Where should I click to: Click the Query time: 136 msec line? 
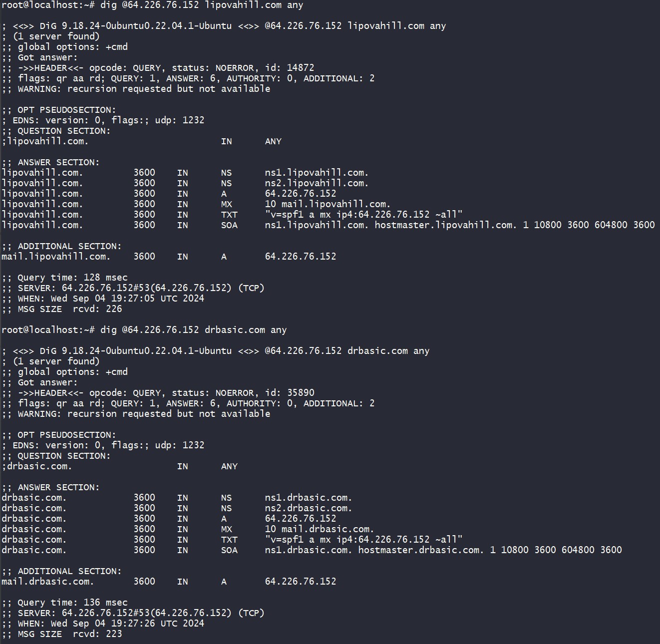[x=65, y=603]
